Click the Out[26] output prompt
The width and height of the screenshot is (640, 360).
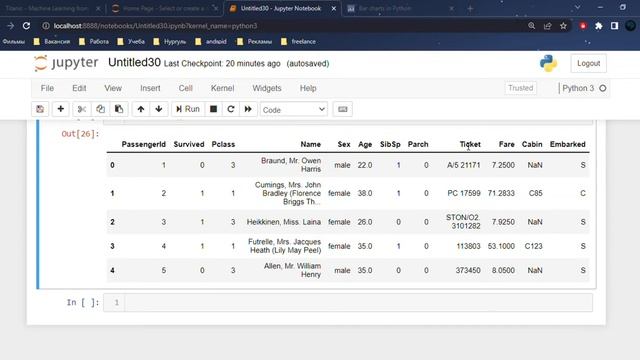click(x=80, y=134)
